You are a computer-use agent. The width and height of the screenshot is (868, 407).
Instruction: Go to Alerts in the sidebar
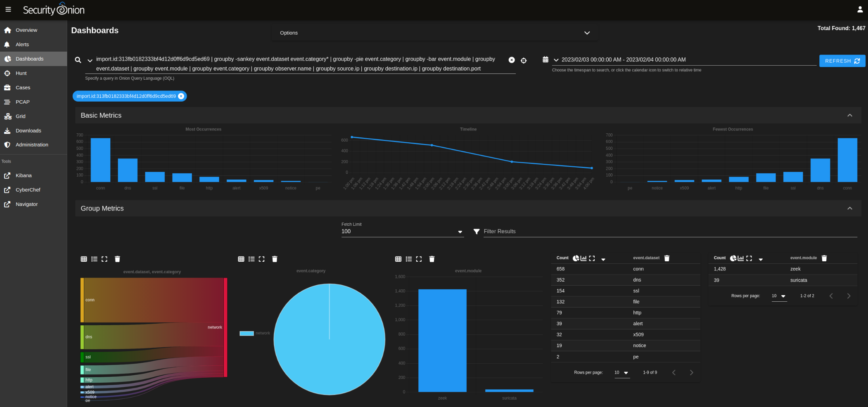(22, 45)
